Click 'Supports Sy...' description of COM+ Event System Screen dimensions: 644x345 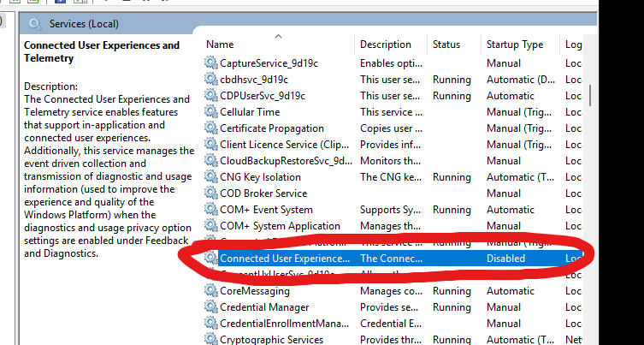(391, 210)
